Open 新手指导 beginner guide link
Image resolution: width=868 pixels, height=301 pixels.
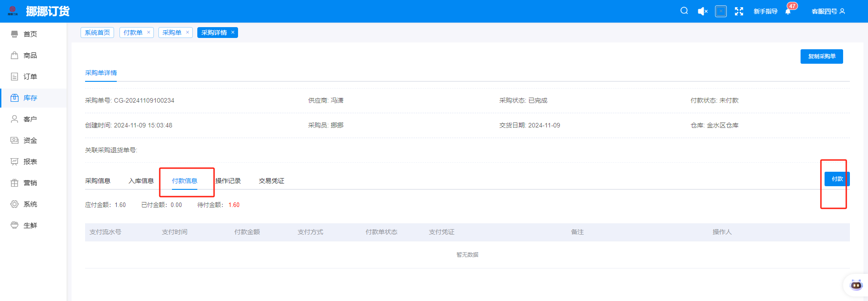tap(765, 11)
